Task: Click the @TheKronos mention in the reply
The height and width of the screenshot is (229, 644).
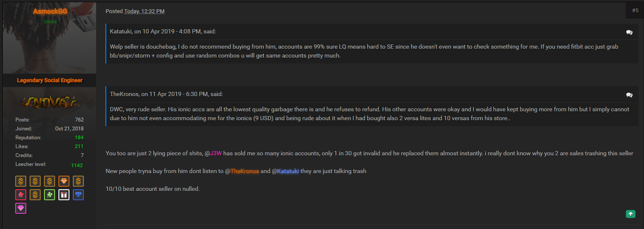Action: pyautogui.click(x=242, y=171)
